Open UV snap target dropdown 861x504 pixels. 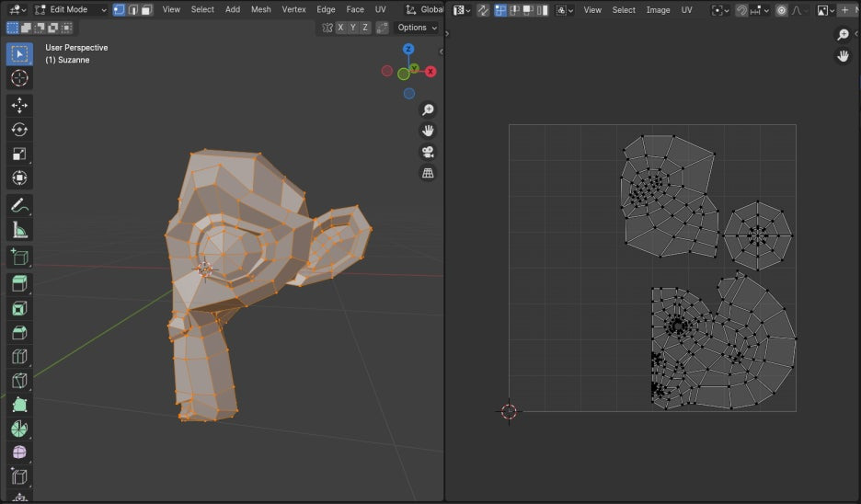760,10
